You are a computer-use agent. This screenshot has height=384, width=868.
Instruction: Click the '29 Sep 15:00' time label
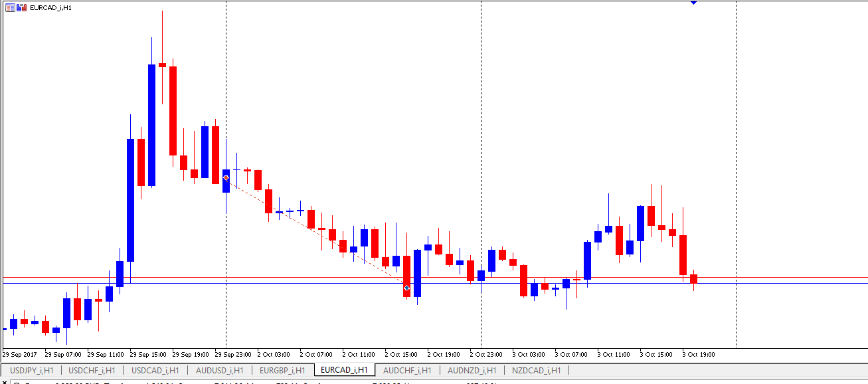(x=149, y=355)
